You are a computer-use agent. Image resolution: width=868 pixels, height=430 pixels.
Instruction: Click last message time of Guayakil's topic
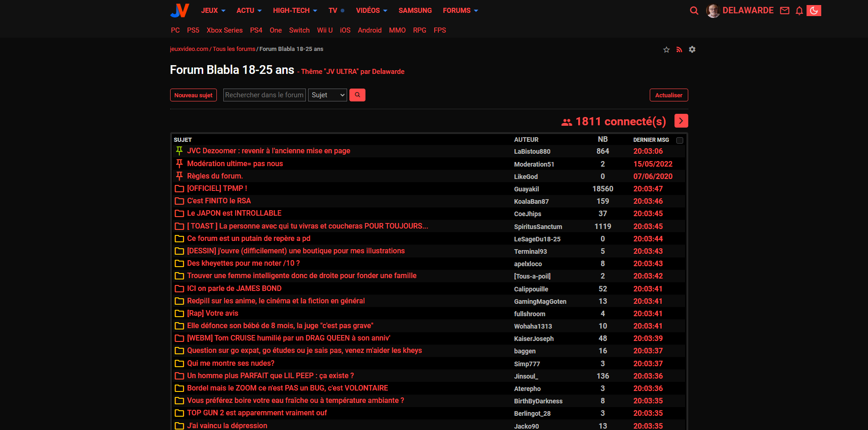click(x=648, y=189)
